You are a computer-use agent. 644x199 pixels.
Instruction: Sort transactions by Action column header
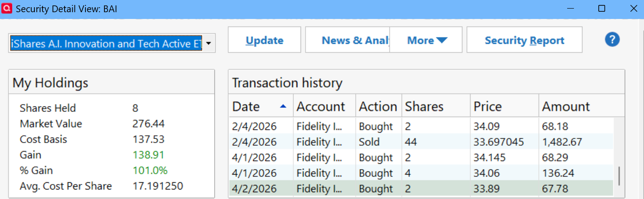click(378, 106)
